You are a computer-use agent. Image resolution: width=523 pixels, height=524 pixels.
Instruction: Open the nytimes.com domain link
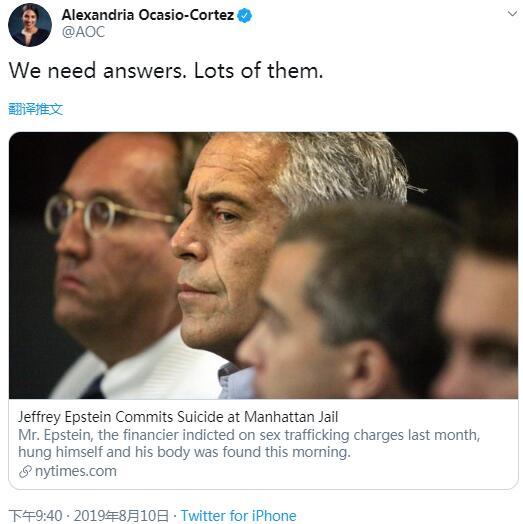point(76,471)
